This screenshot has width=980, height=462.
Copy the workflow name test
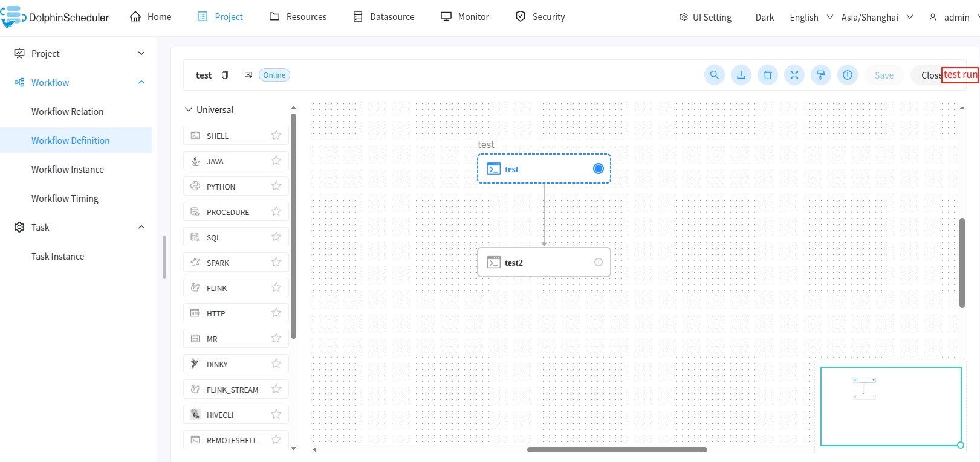pos(225,75)
